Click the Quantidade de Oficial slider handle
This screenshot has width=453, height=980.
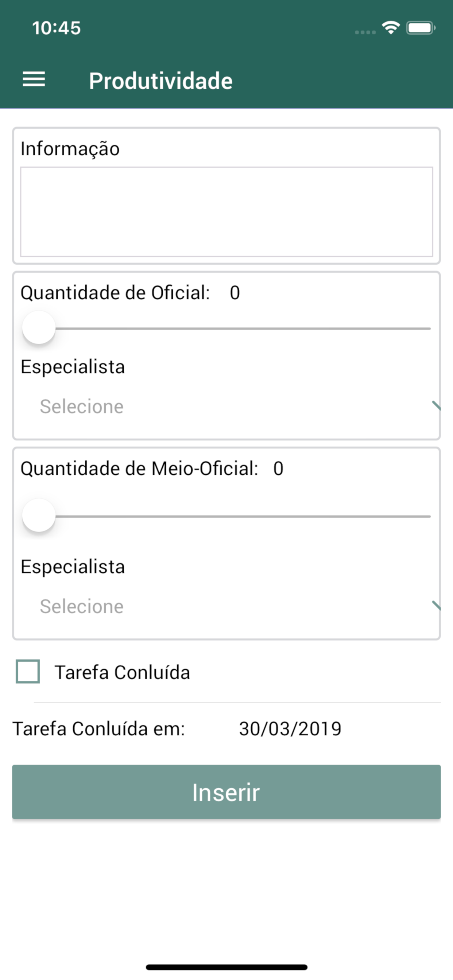click(39, 327)
